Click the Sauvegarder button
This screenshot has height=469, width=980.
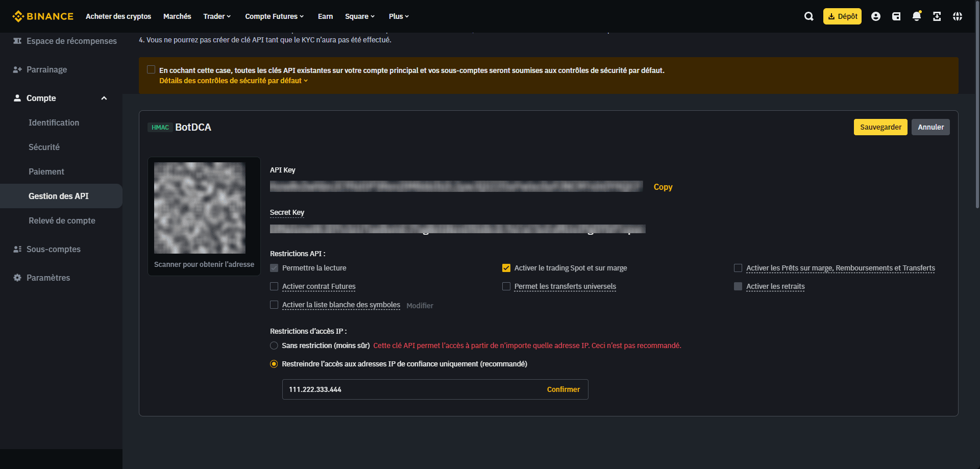pyautogui.click(x=880, y=127)
